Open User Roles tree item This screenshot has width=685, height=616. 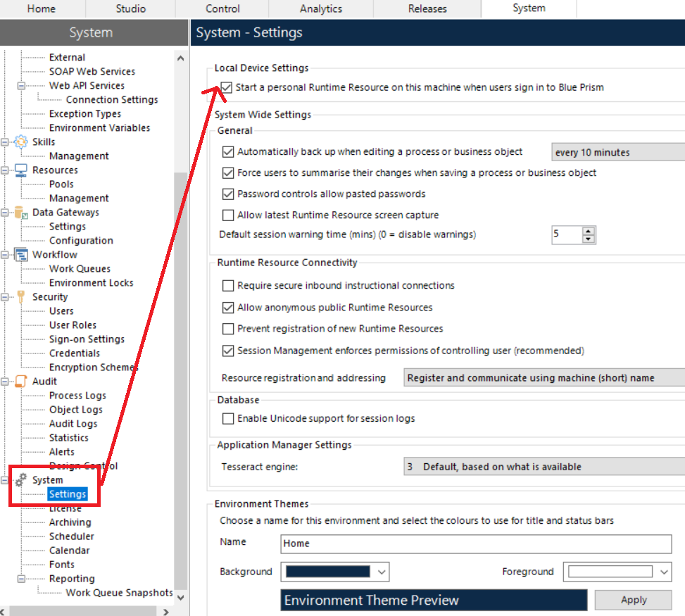(x=73, y=325)
